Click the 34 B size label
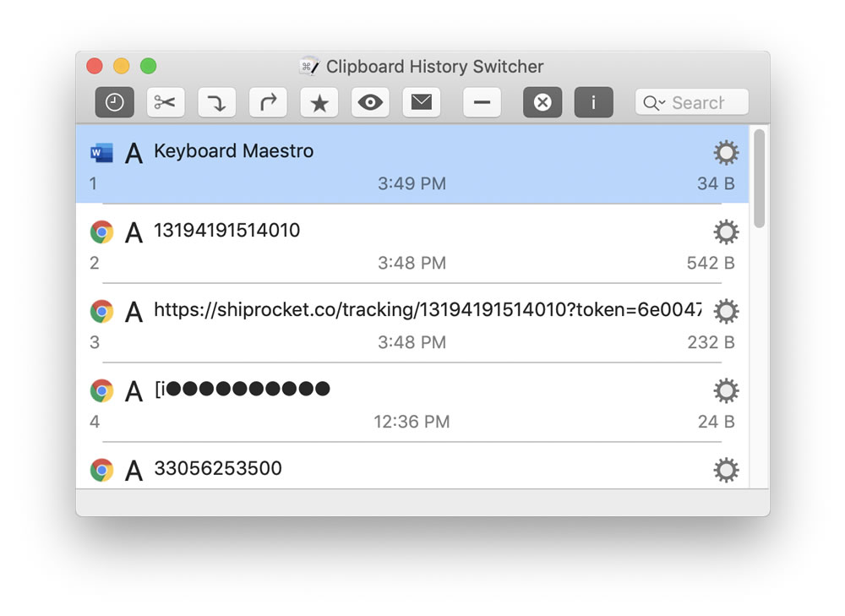 pos(716,183)
